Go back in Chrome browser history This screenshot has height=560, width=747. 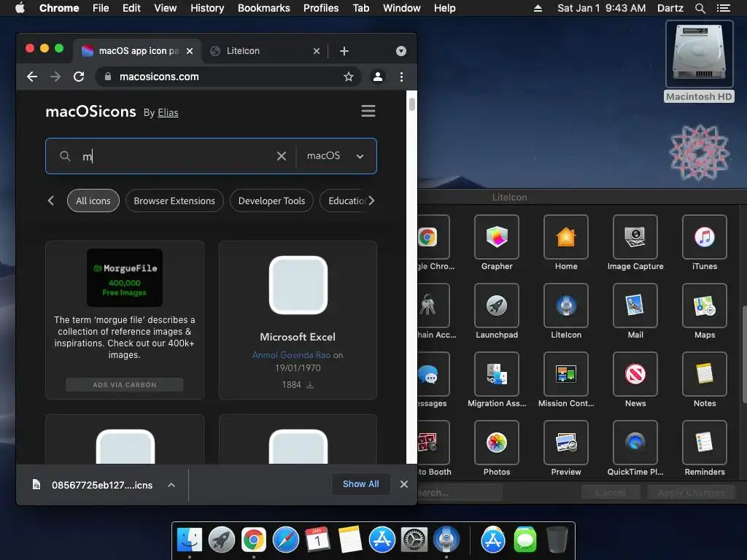tap(32, 77)
